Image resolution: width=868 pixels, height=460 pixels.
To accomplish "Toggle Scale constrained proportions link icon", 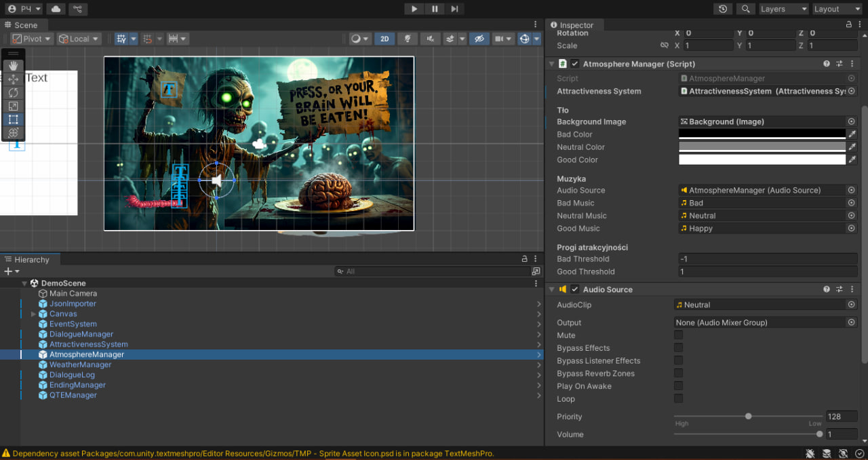I will point(665,45).
